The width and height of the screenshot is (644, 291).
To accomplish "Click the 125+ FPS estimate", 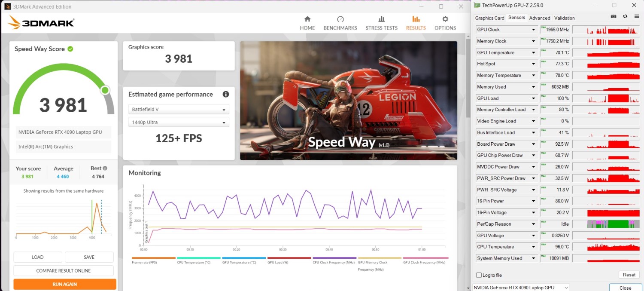I will coord(179,138).
